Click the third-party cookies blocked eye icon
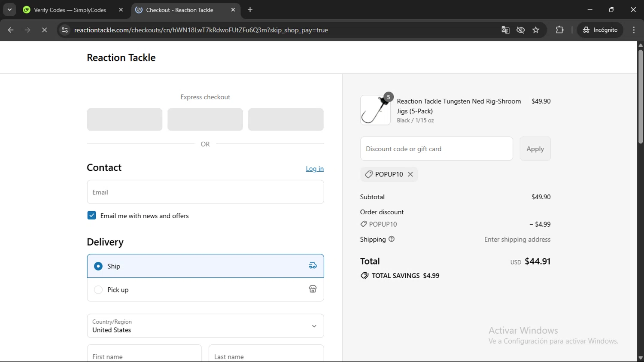This screenshot has height=362, width=644. 521,30
